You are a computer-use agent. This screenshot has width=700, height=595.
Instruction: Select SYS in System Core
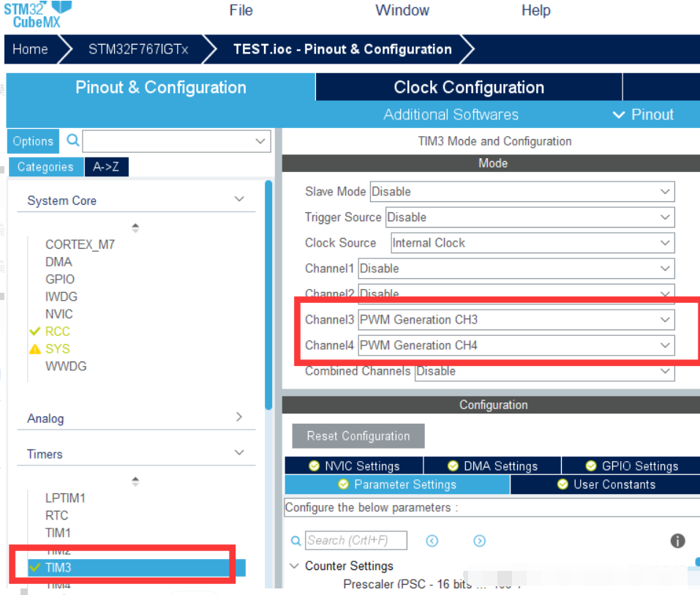[58, 349]
